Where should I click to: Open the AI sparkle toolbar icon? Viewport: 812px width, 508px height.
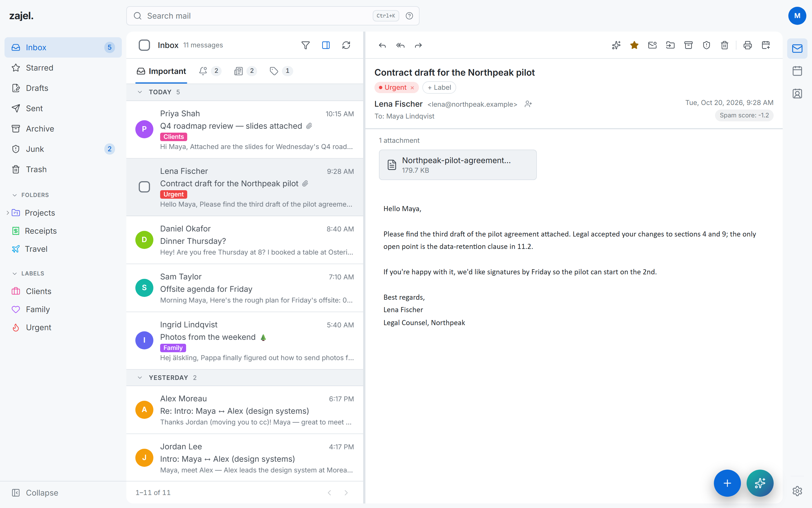(x=616, y=45)
